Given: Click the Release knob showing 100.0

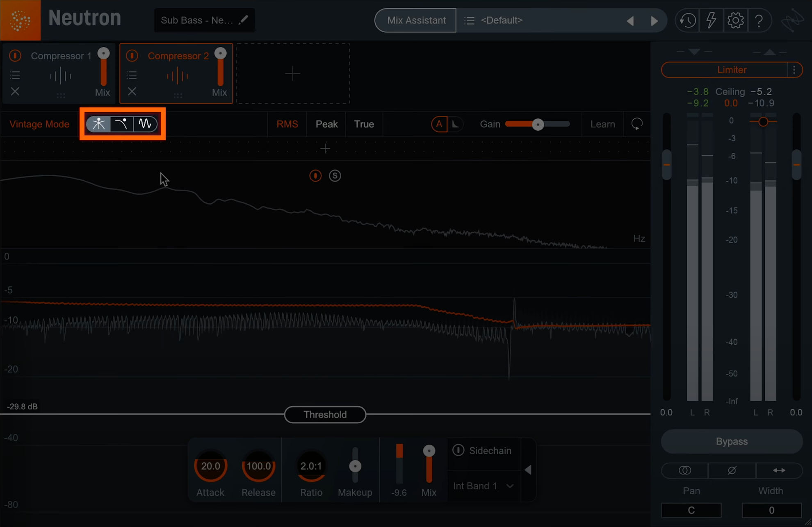Looking at the screenshot, I should [258, 466].
